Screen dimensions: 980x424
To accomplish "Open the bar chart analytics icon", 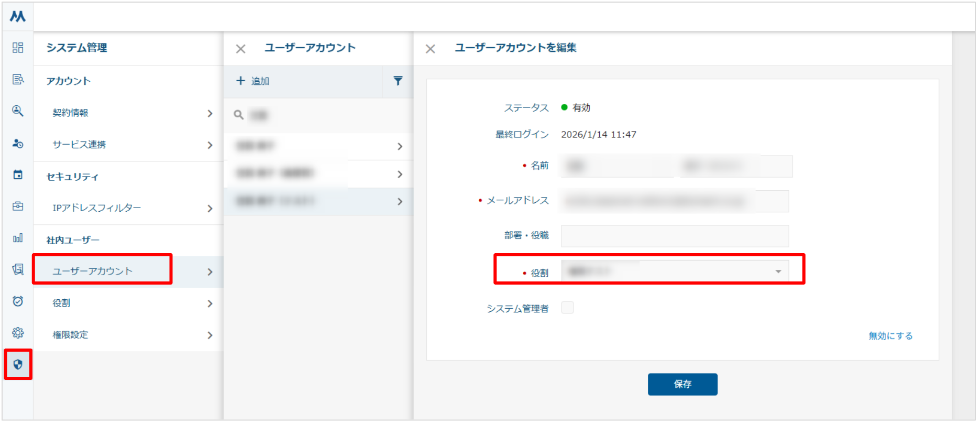I will point(18,238).
